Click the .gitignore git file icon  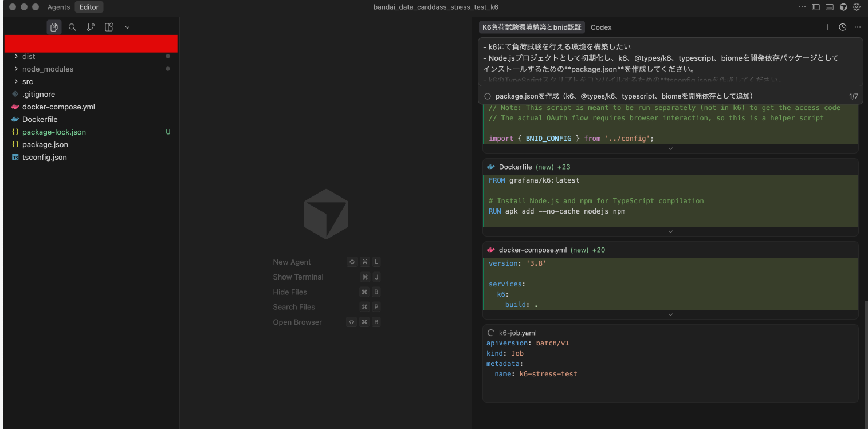[x=15, y=94]
